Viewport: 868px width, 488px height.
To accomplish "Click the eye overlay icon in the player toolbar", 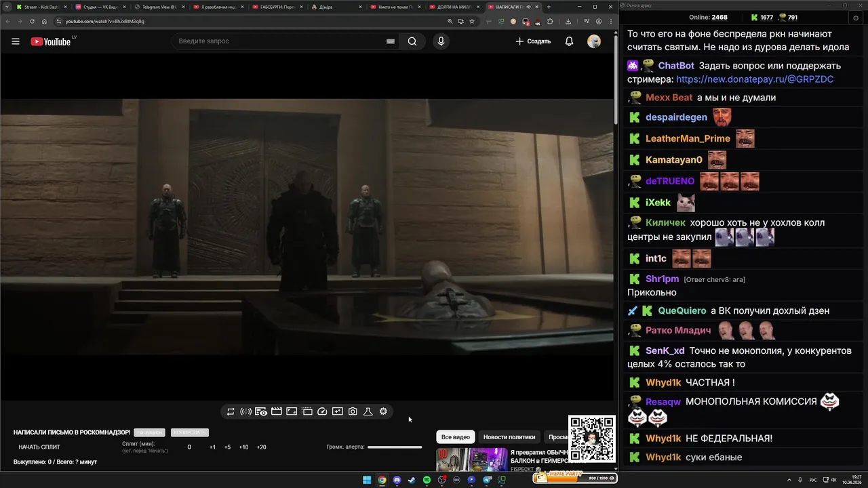I will [261, 411].
